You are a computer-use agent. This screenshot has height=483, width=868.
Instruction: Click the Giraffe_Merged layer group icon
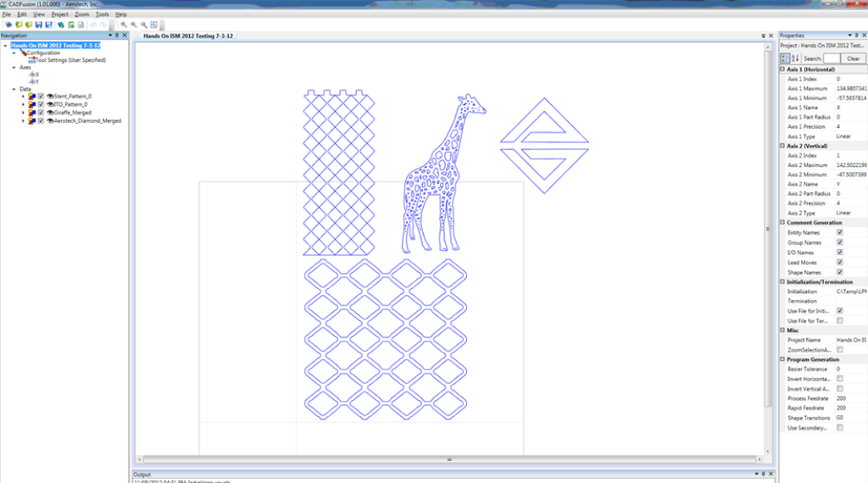tap(32, 113)
